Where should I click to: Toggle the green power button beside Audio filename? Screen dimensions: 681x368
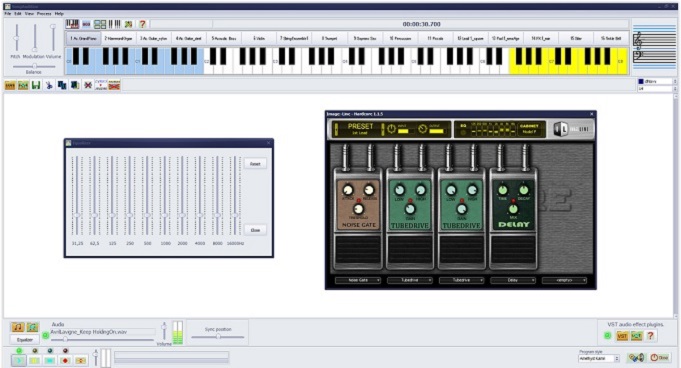(x=46, y=335)
